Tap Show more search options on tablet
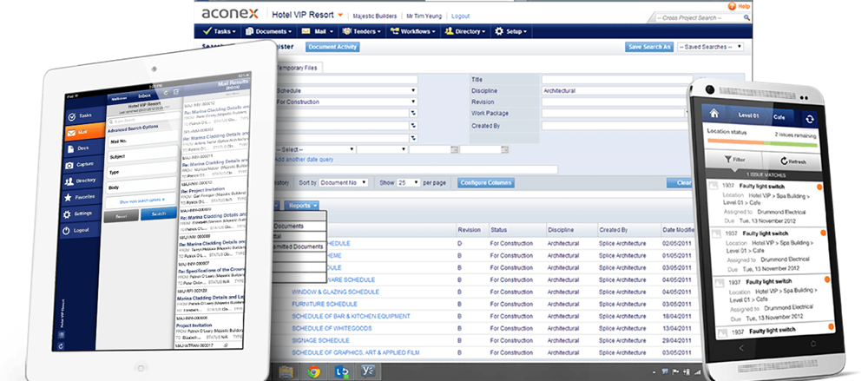868x381 pixels. 142,200
